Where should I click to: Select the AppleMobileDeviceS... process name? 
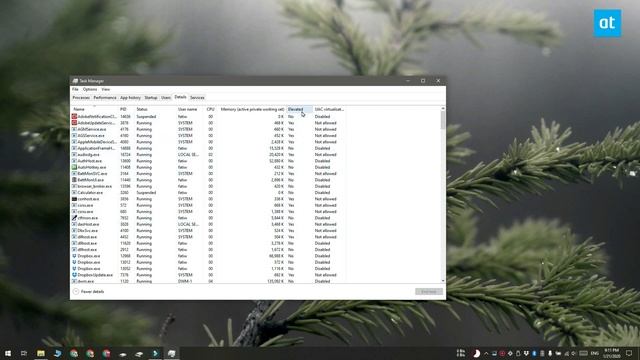pyautogui.click(x=97, y=142)
